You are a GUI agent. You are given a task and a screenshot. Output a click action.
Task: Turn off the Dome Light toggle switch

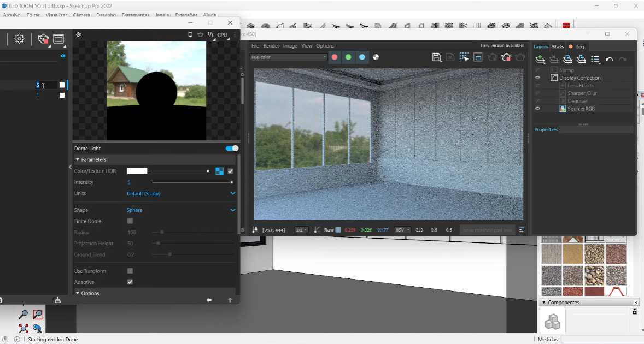[x=232, y=149]
